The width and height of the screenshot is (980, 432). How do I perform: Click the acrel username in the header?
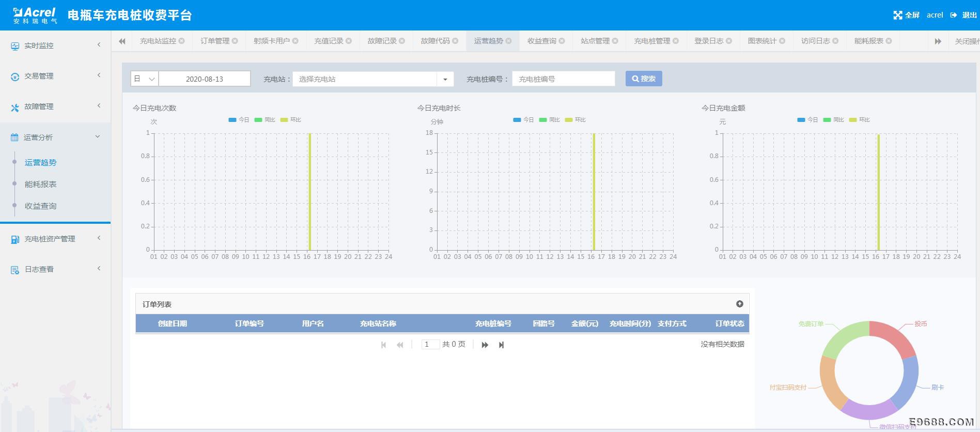click(935, 15)
